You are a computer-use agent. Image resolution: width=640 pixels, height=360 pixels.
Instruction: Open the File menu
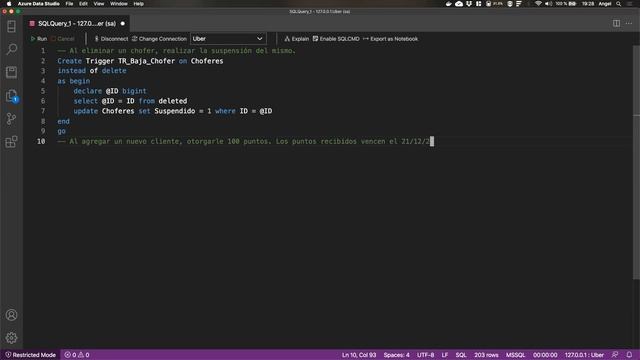(69, 4)
